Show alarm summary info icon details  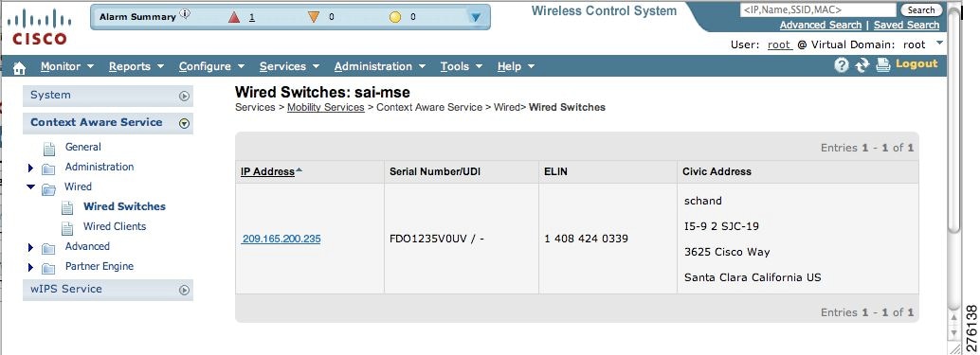(185, 13)
